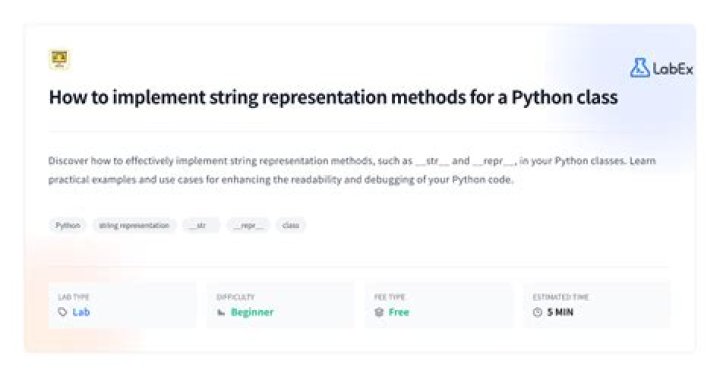Click the difficulty bars icon beside Beginner

click(221, 313)
